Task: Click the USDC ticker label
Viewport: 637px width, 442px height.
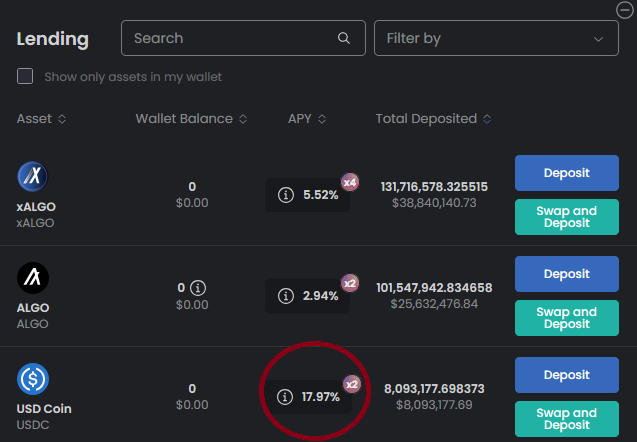Action: (x=32, y=425)
